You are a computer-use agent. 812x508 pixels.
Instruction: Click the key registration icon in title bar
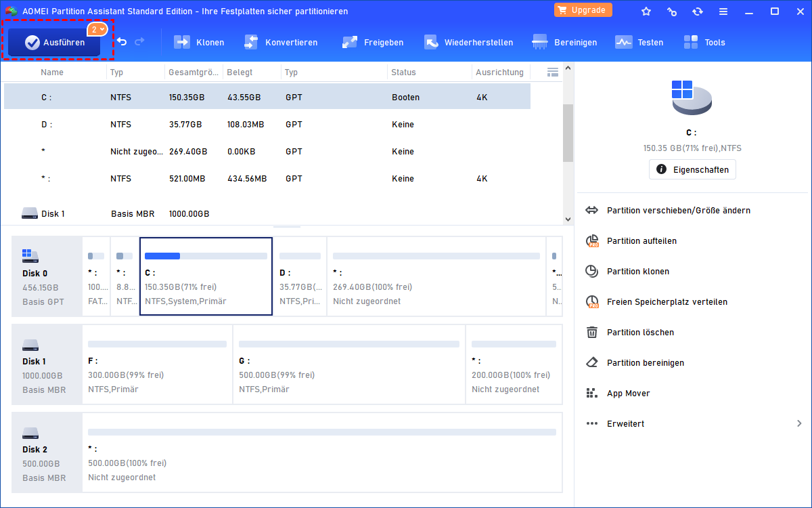click(x=672, y=12)
